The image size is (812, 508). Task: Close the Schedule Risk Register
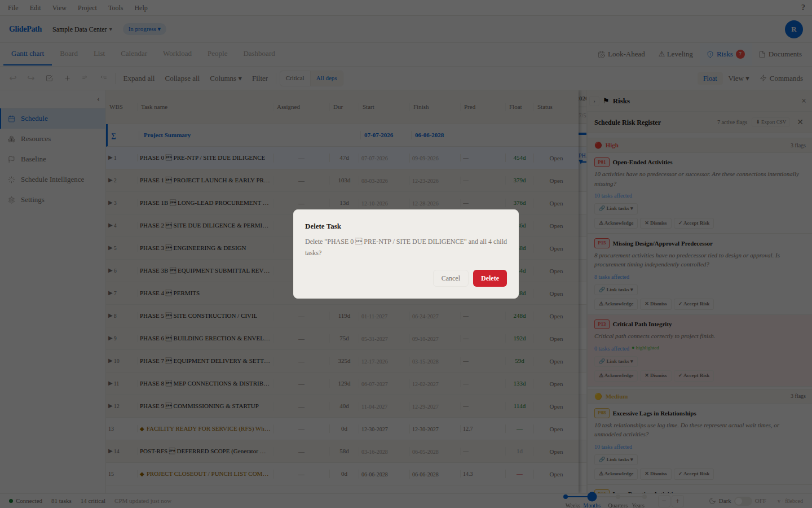(800, 122)
